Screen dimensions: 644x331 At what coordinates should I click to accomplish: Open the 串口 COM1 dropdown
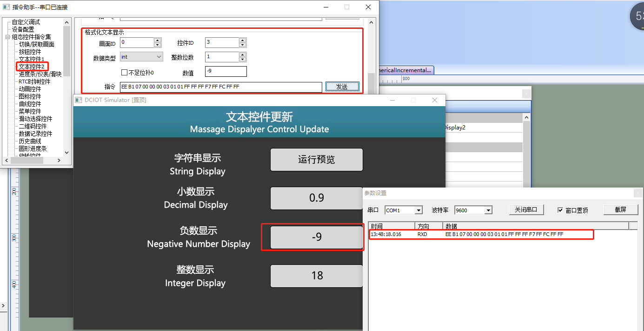(418, 210)
